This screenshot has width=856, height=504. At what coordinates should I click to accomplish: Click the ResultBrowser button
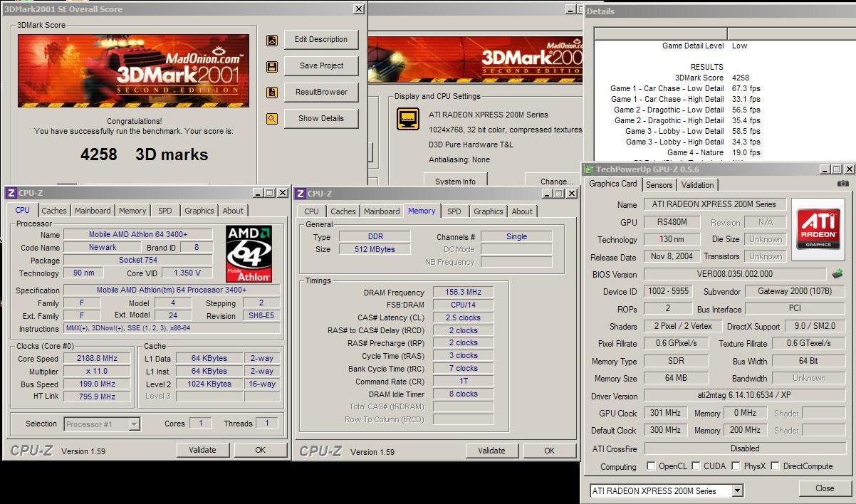(321, 93)
